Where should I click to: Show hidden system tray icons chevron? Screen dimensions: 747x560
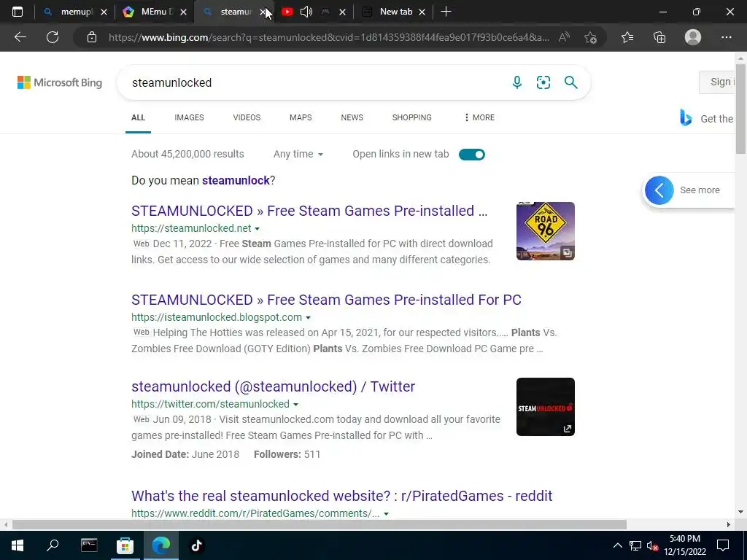click(617, 545)
